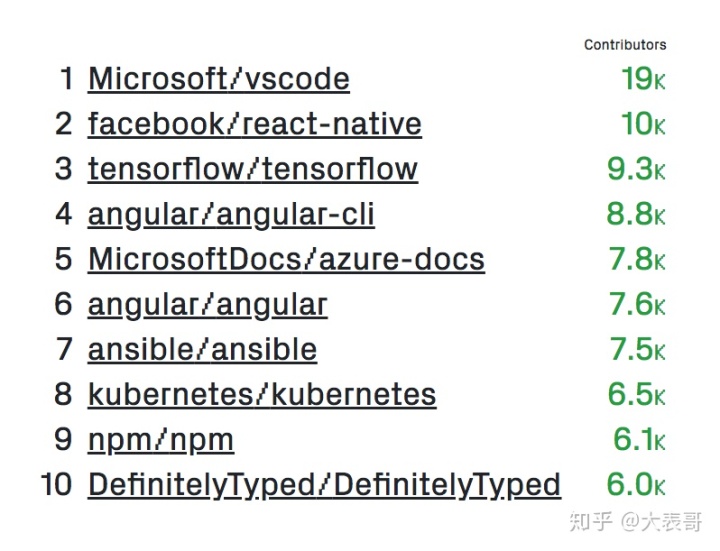720x551 pixels.
Task: Click the 7.8k contributors value
Action: (x=637, y=259)
